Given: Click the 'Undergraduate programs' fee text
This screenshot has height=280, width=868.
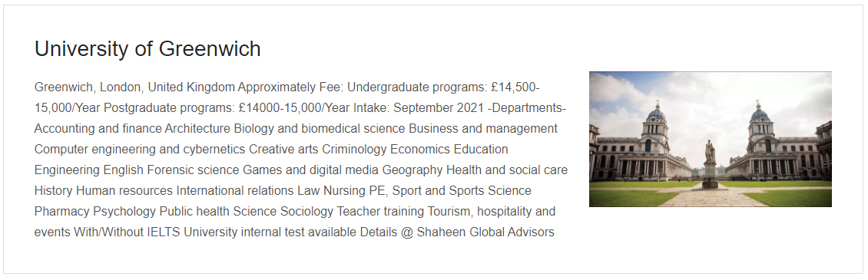Looking at the screenshot, I should point(417,87).
